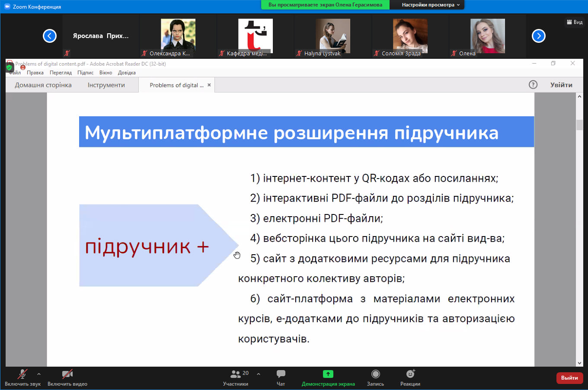Click the PDF vertical scrollbar thumb

579,125
